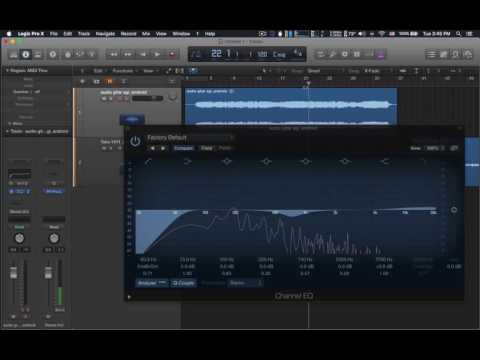480x360 pixels.
Task: Open the Mixer from the control bar
Action: point(80,54)
